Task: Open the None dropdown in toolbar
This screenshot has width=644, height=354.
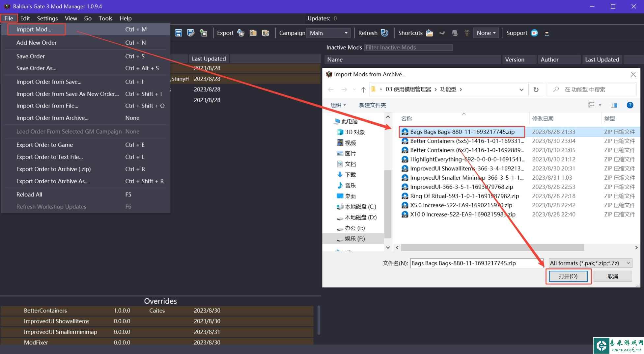Action: [x=486, y=33]
